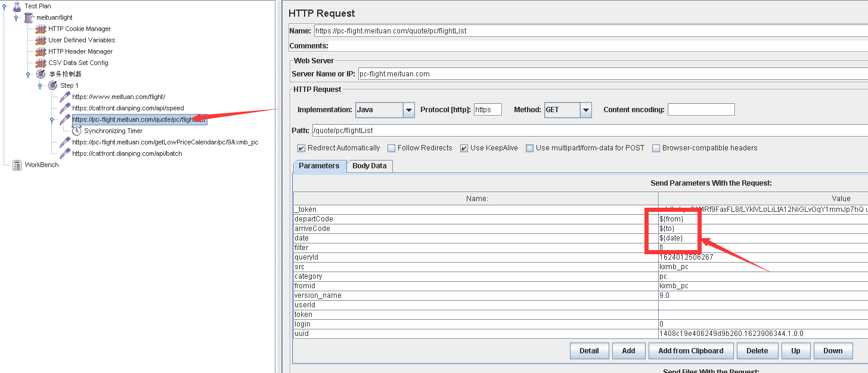
Task: Click the meituanflight thread group icon
Action: pos(29,17)
